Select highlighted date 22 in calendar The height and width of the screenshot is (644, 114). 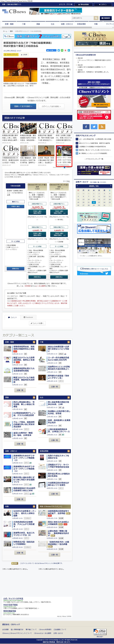94,202
